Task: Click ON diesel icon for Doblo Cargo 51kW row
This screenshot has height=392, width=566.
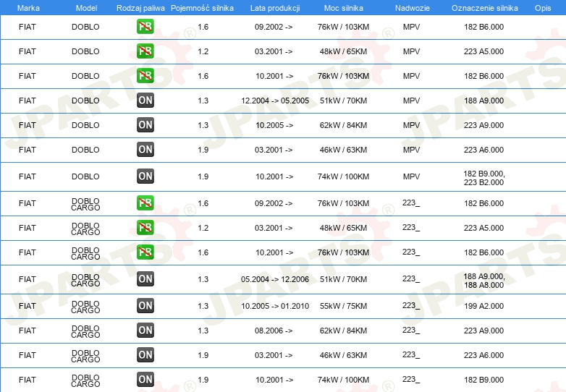Action: tap(145, 279)
